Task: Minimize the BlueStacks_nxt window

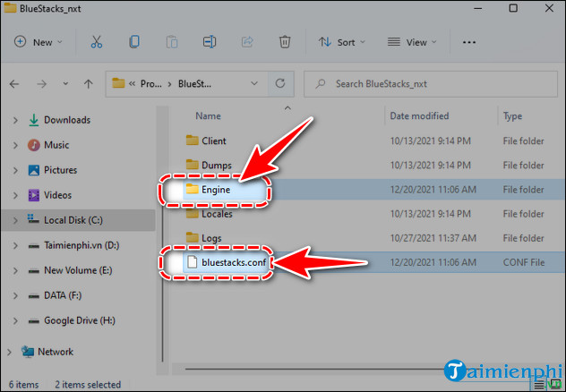Action: pyautogui.click(x=477, y=8)
